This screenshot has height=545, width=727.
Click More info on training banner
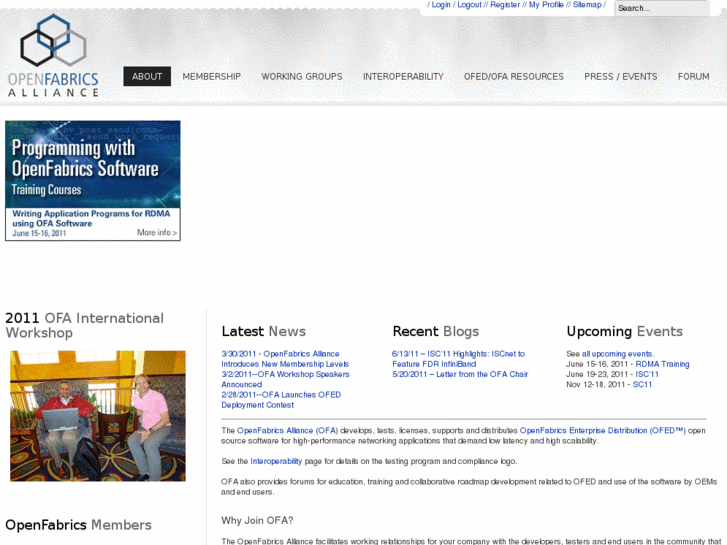pyautogui.click(x=157, y=232)
